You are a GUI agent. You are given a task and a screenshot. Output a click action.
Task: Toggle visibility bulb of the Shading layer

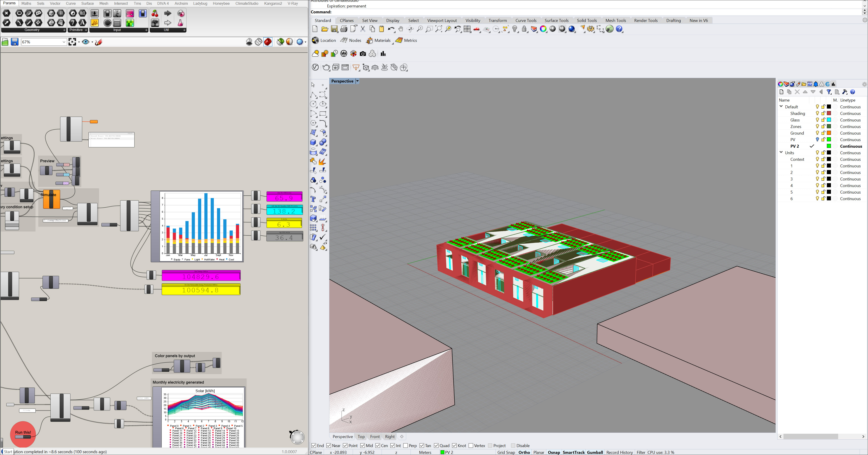(817, 113)
